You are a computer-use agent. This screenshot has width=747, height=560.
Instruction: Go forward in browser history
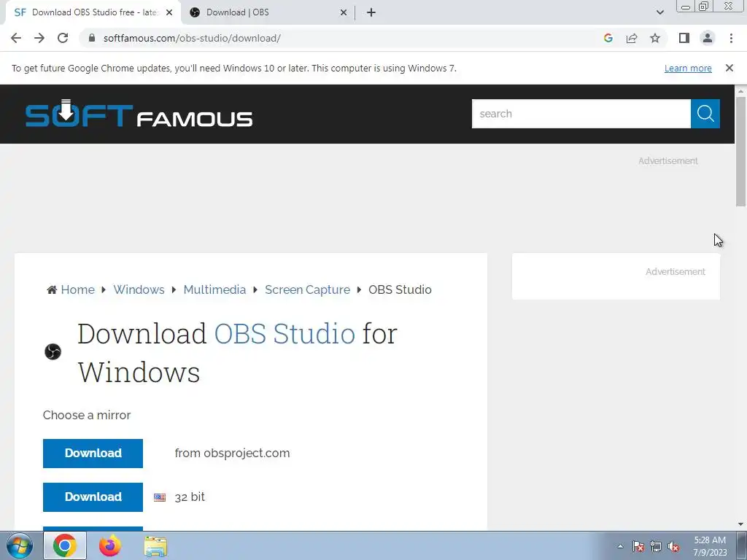39,38
